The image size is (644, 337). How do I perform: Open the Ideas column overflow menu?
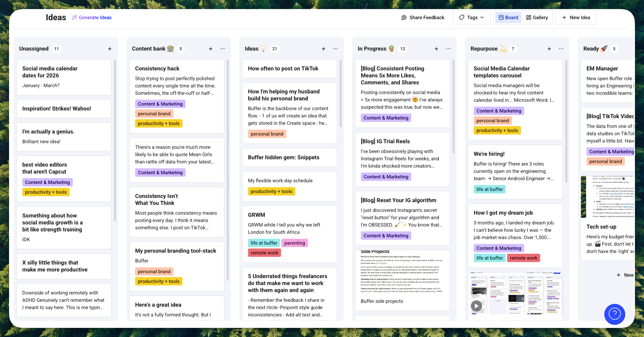[x=335, y=49]
